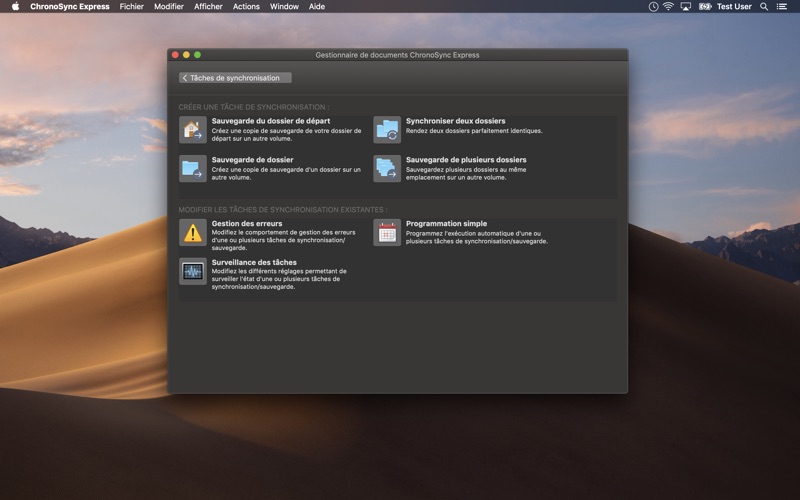Click the Surveillance des tâches monitor icon

tap(193, 271)
